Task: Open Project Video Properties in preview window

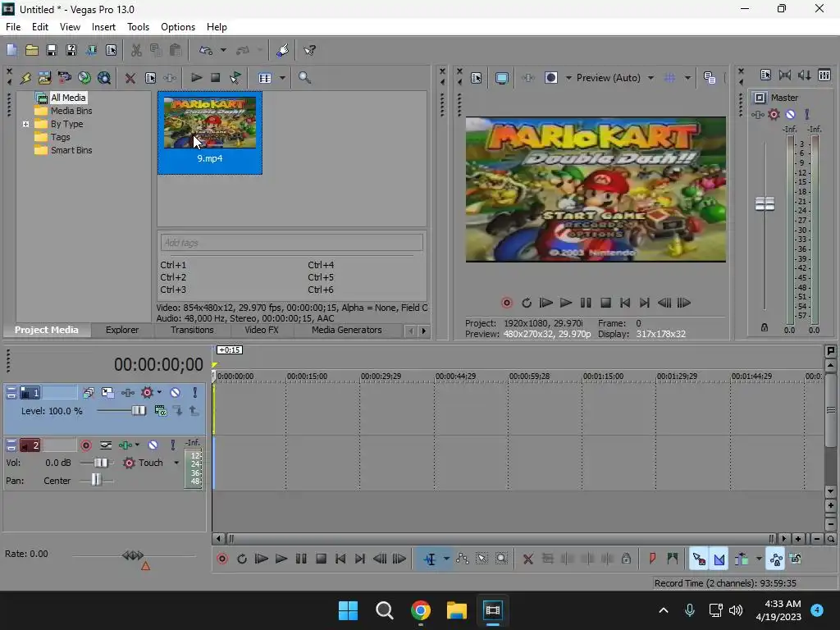Action: (477, 78)
